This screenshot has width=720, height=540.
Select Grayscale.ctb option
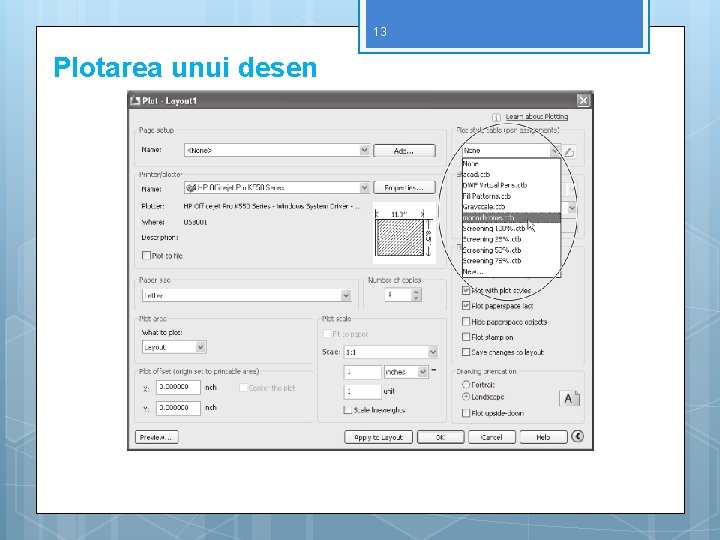coord(511,207)
